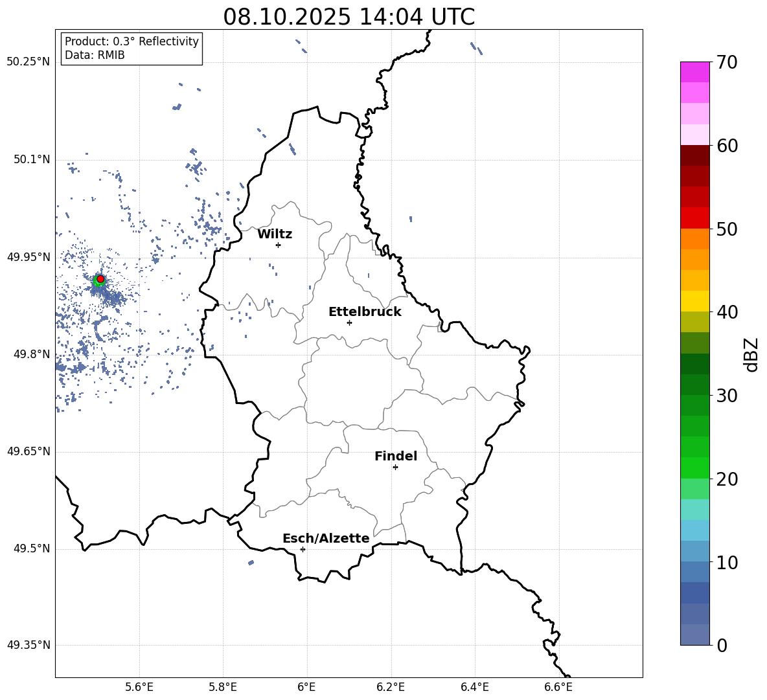The height and width of the screenshot is (700, 767).
Task: Click the dark maroon colorbar swatch below 60
Action: 695,155
